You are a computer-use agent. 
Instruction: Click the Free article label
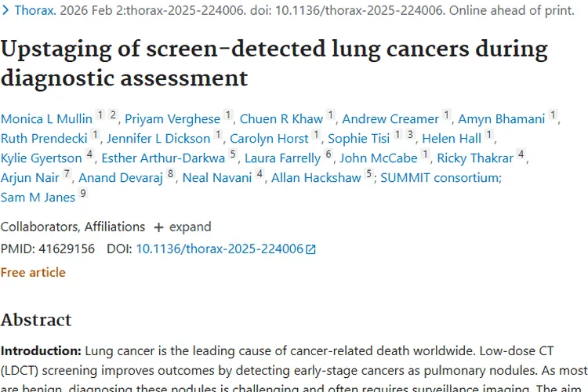[33, 273]
